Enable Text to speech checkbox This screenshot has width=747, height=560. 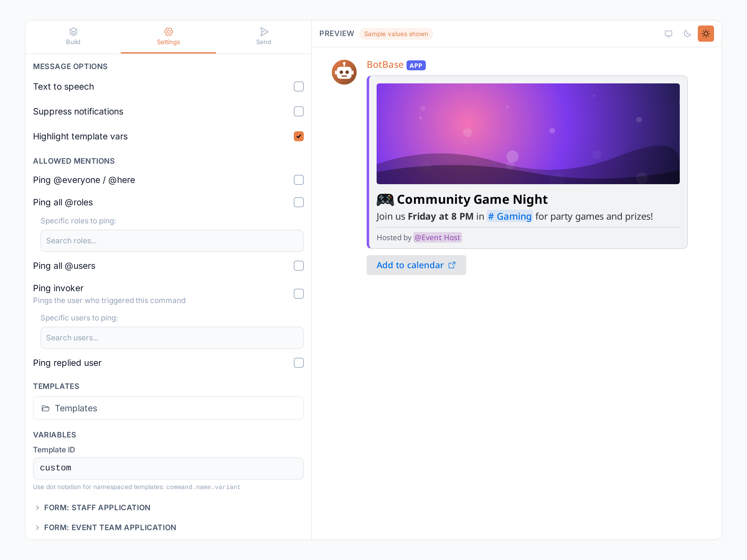pyautogui.click(x=298, y=87)
